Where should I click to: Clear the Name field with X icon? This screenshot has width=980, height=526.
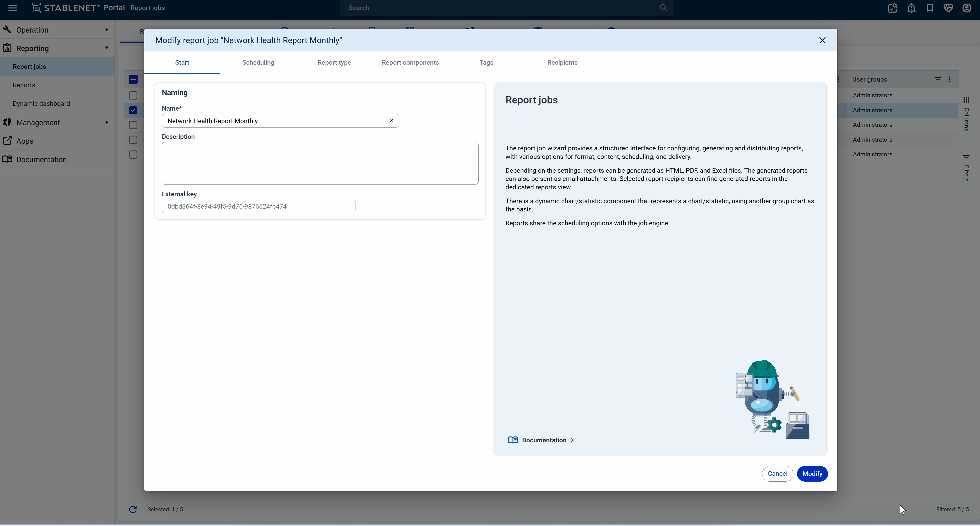[x=391, y=121]
